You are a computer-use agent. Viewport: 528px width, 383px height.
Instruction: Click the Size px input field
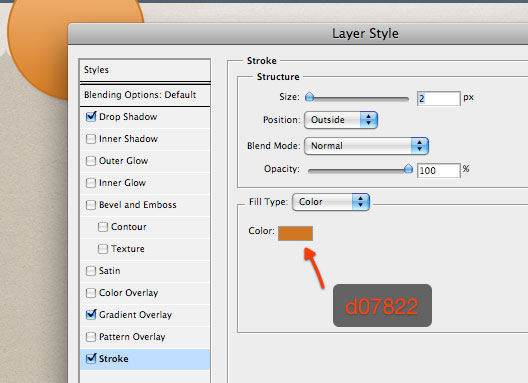pyautogui.click(x=438, y=99)
